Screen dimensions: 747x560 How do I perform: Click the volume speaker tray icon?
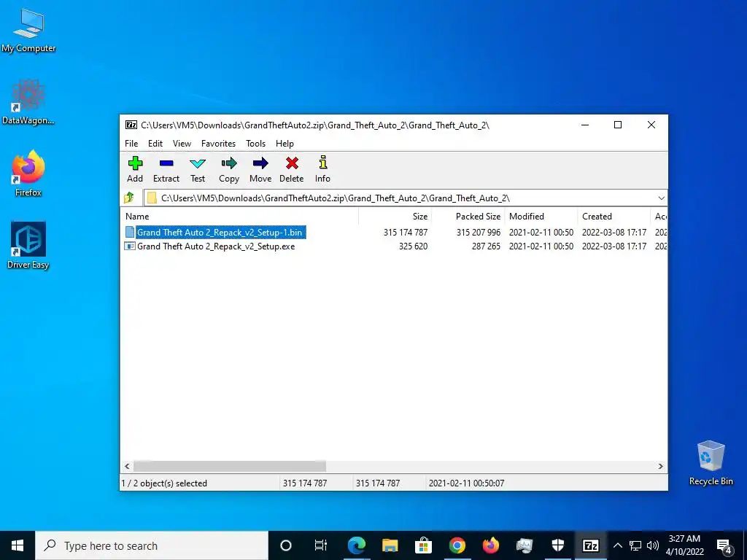(653, 545)
